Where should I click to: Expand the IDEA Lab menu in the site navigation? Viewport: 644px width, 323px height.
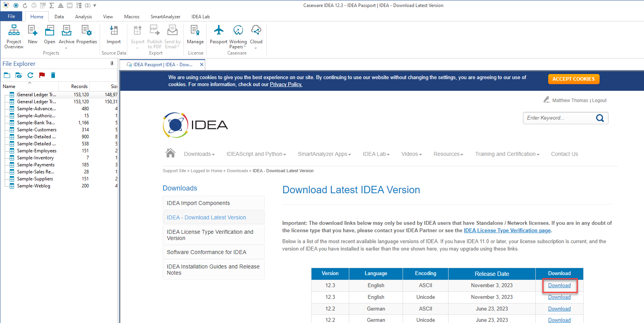coord(376,154)
